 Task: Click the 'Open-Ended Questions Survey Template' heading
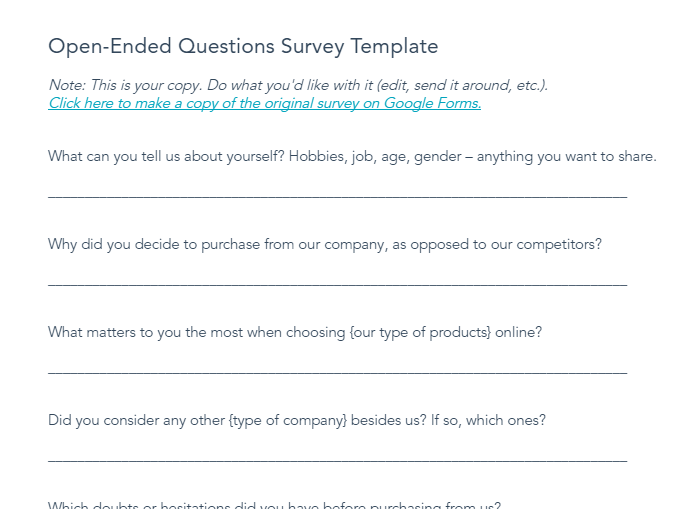(x=243, y=47)
